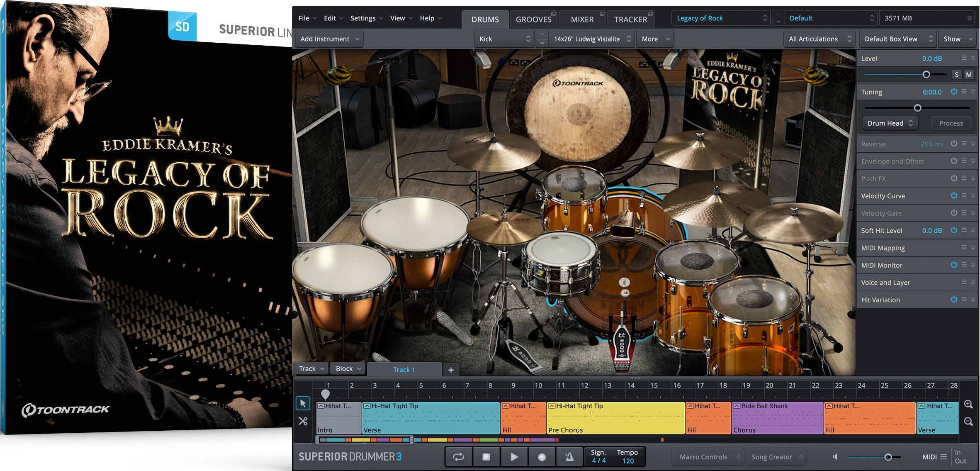Solo the selected instrument with S

tap(957, 75)
